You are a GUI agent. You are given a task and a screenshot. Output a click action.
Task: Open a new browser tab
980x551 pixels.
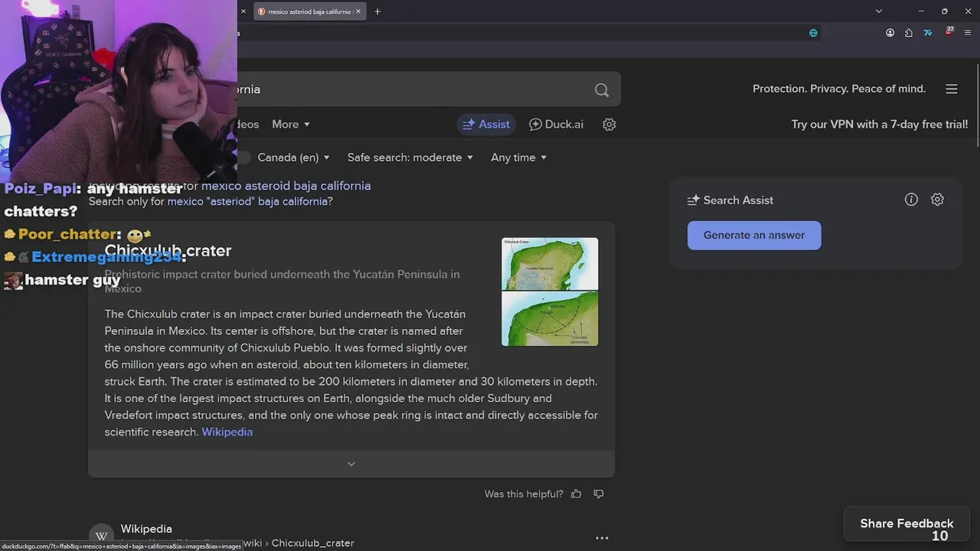[377, 11]
